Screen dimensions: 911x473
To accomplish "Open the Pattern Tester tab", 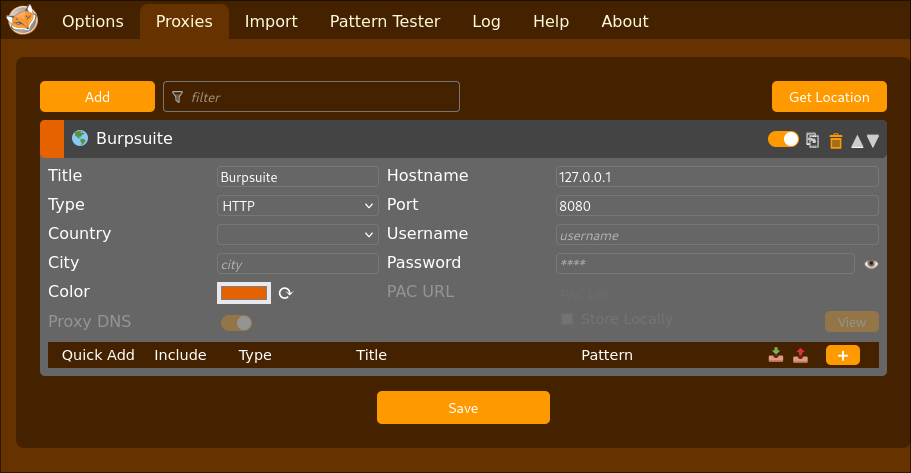I will coord(385,22).
